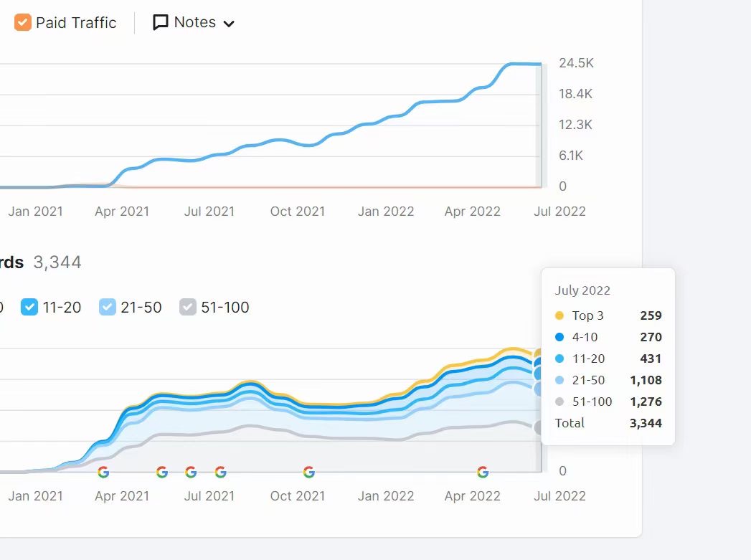Expand the Notes dropdown chevron
The width and height of the screenshot is (751, 560).
tap(229, 24)
